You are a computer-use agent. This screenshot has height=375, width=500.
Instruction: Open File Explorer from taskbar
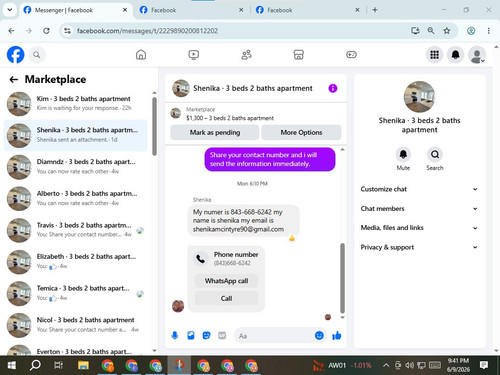pos(83,366)
